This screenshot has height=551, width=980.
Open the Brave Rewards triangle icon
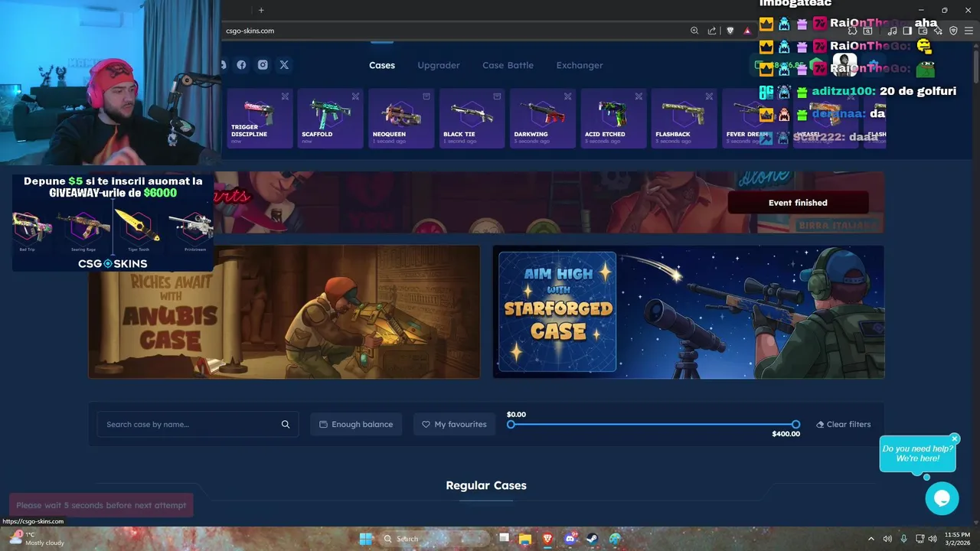point(747,31)
